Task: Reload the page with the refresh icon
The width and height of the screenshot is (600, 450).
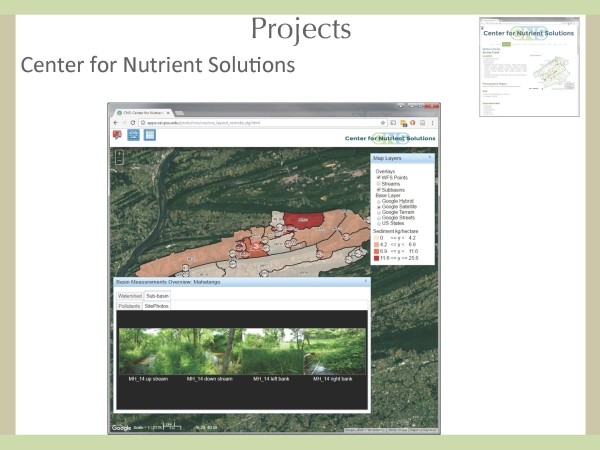Action: [x=133, y=123]
